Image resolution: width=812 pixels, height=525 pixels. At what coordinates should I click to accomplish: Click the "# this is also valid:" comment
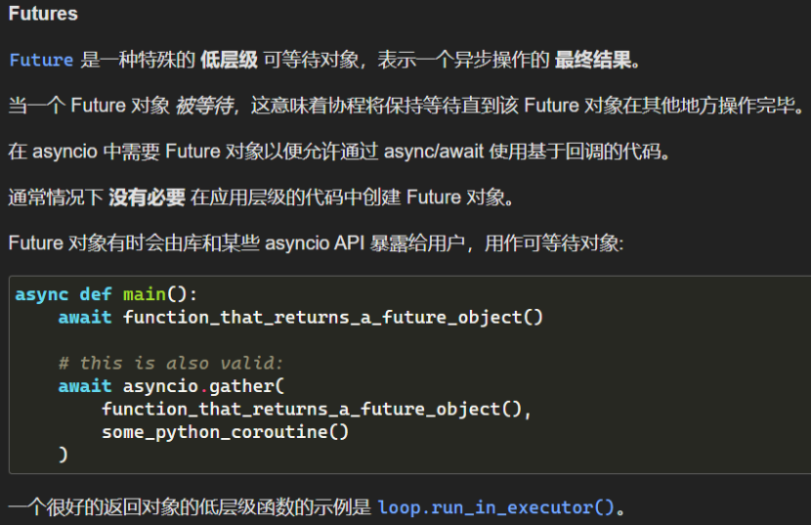171,363
